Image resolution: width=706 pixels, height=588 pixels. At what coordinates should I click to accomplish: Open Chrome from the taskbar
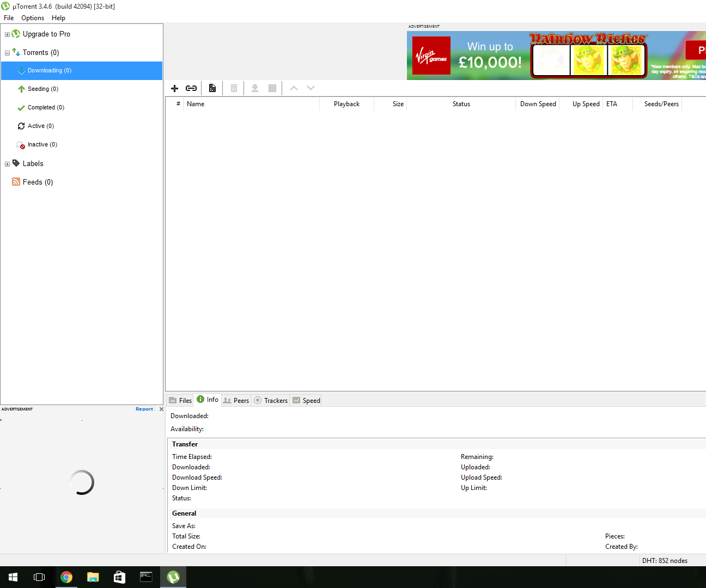66,577
